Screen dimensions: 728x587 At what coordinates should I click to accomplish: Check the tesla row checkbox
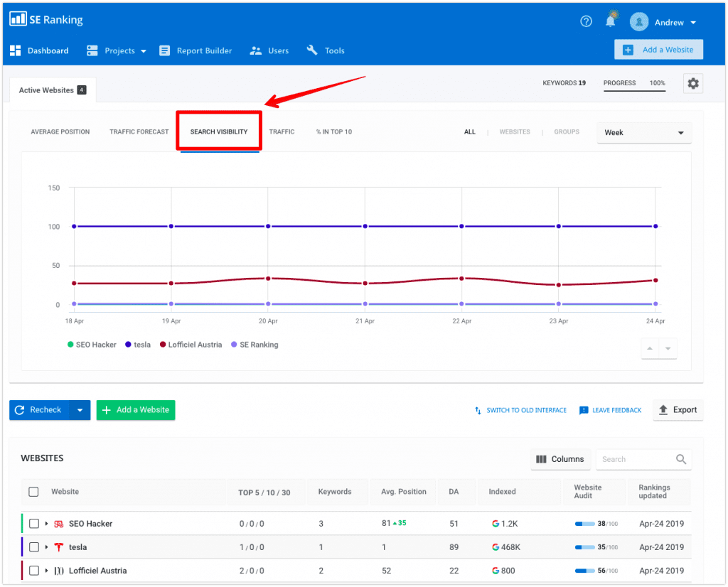pyautogui.click(x=34, y=547)
